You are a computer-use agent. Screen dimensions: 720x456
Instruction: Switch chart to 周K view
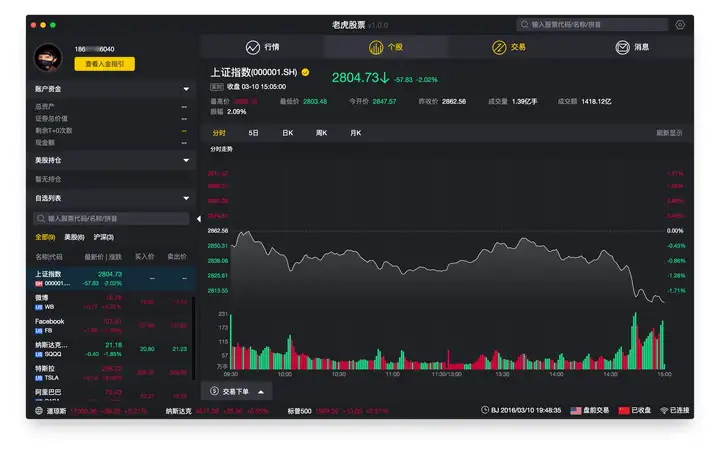[321, 133]
